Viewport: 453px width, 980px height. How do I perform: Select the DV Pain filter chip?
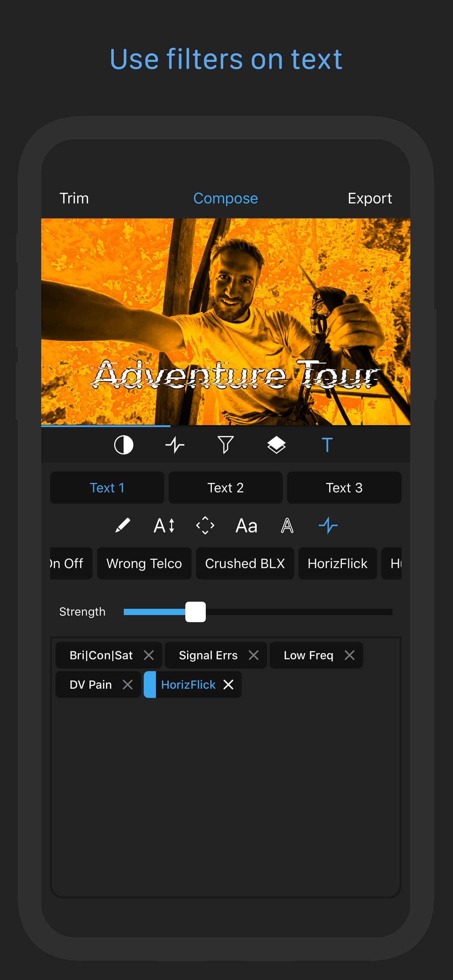click(90, 684)
